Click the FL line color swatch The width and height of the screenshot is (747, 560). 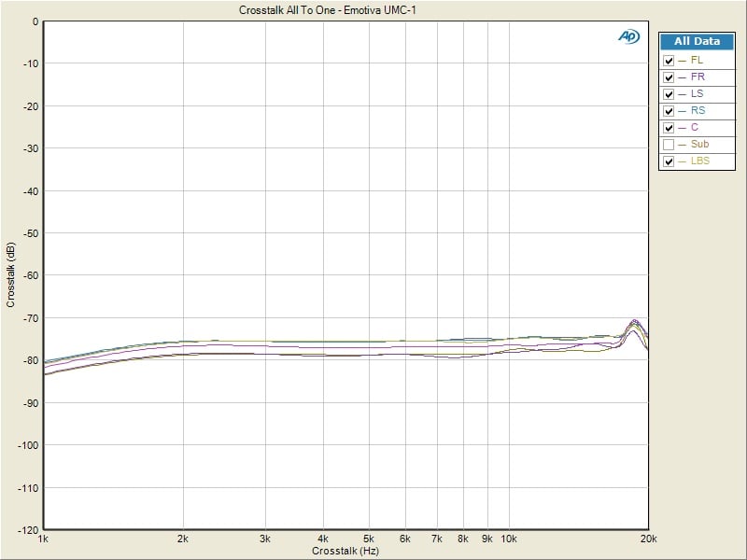pos(682,61)
